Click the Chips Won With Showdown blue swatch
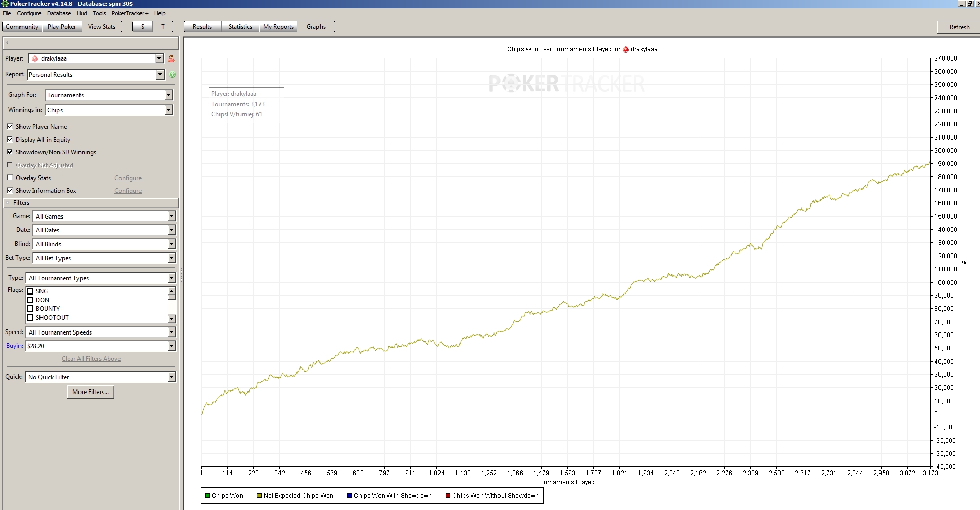The width and height of the screenshot is (980, 510). [x=349, y=496]
